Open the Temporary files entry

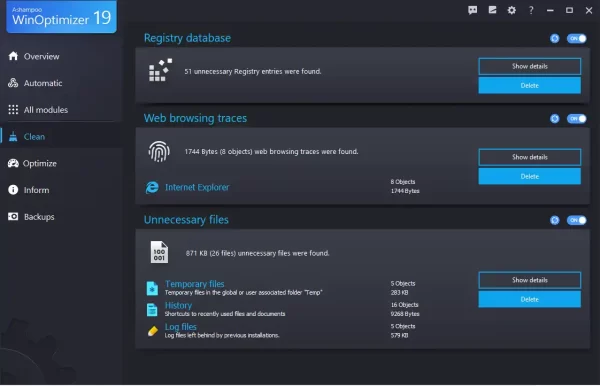coord(194,284)
